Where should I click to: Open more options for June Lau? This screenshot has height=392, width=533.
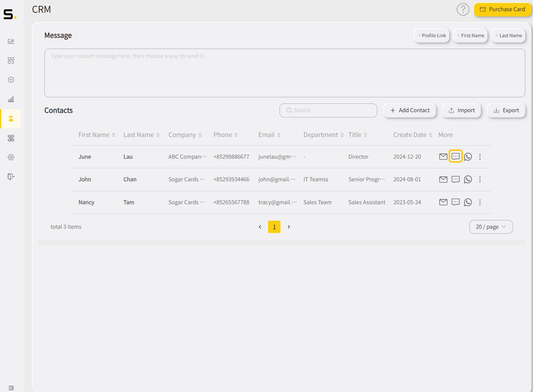[x=480, y=157]
